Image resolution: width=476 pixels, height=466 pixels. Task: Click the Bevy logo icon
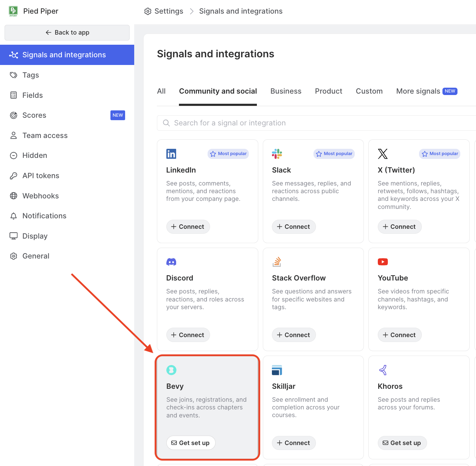coord(171,370)
